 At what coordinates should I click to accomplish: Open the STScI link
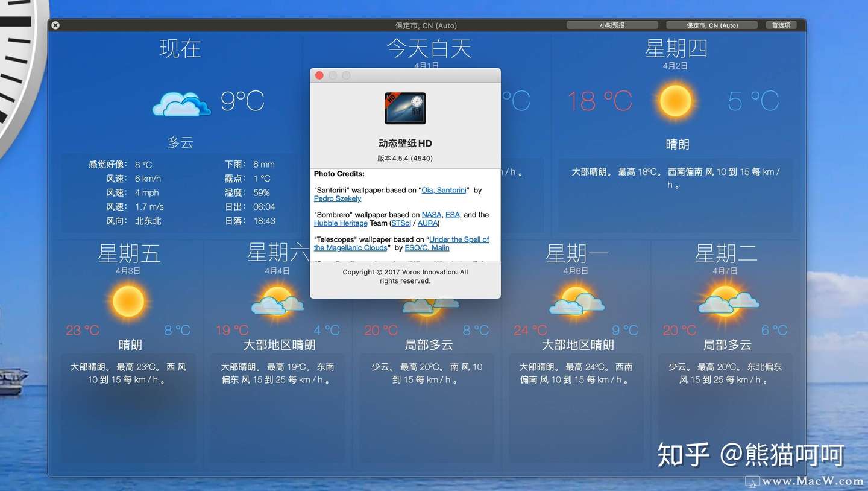401,223
